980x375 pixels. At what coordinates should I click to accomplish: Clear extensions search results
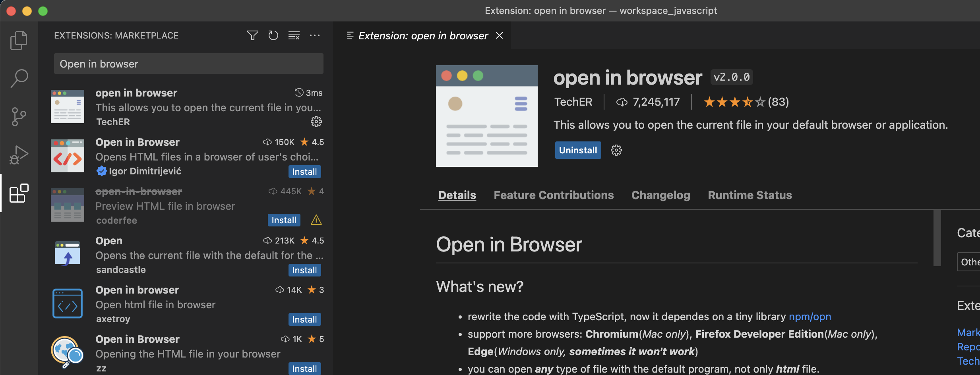coord(294,35)
